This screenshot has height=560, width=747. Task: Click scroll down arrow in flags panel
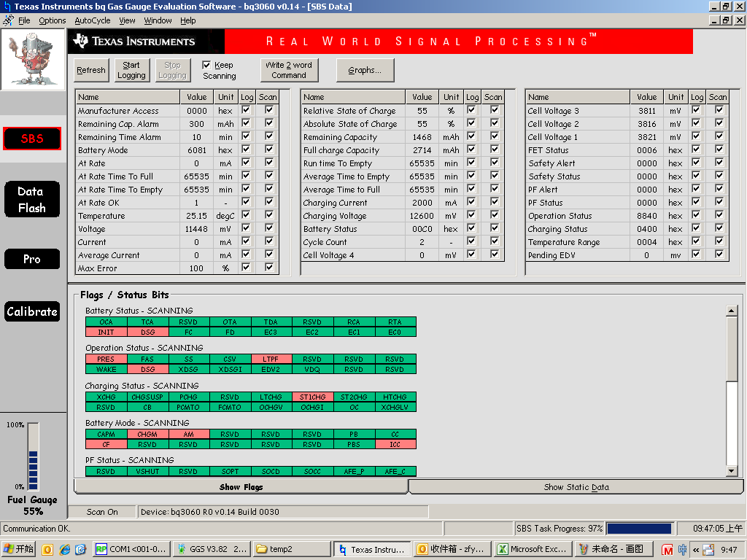pos(732,471)
